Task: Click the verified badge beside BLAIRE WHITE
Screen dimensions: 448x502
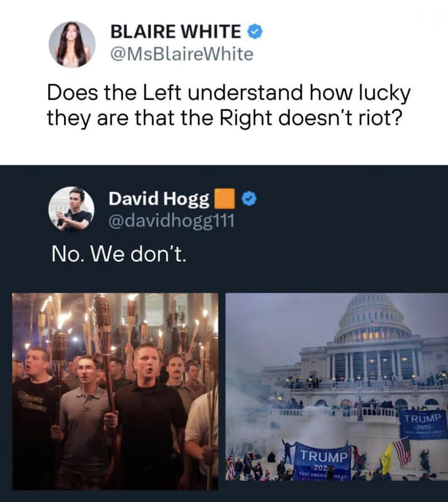Action: tap(255, 32)
